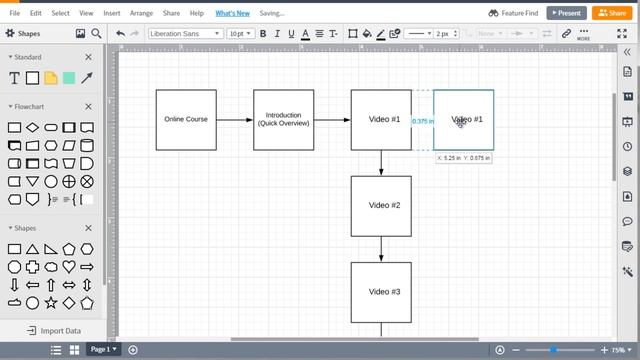Toggle italic text formatting
Screen dimensions: 640x360
[277, 34]
